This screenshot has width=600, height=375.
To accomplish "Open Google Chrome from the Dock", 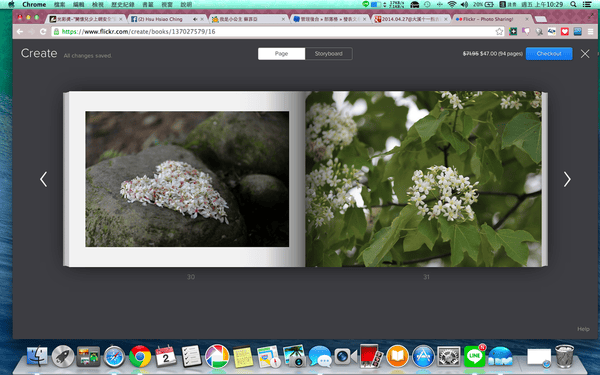I will [140, 357].
